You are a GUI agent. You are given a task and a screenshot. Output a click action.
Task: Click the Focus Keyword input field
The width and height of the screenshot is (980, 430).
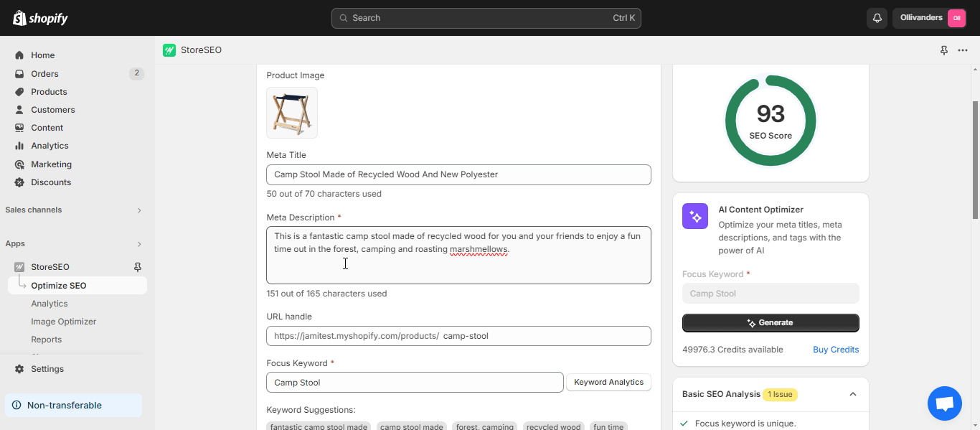click(415, 383)
